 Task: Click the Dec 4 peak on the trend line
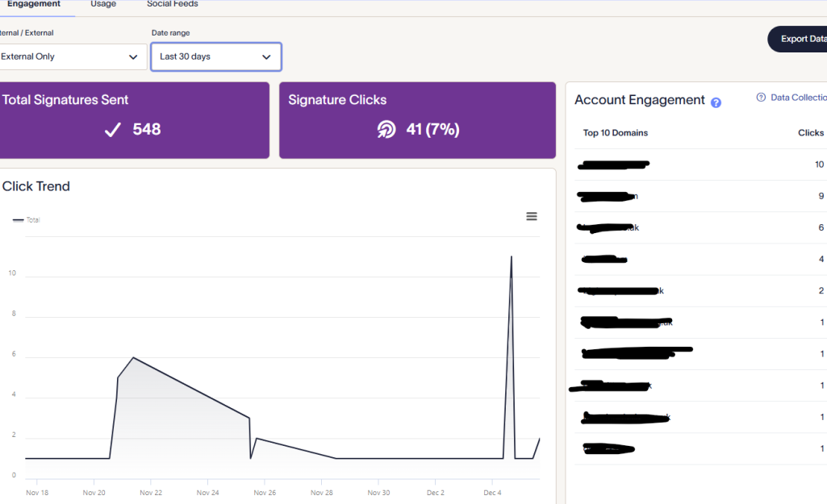[x=511, y=256]
